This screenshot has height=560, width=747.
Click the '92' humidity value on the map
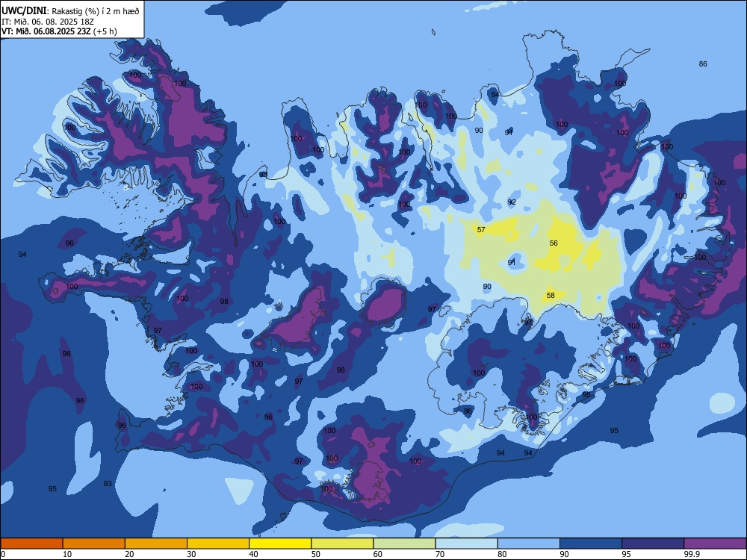[512, 202]
